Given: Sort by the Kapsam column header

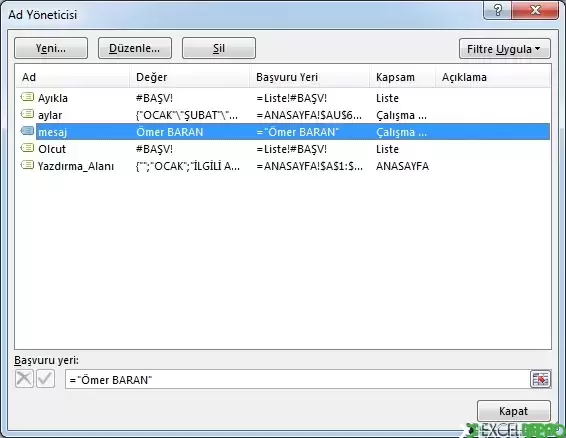Looking at the screenshot, I should click(x=402, y=77).
